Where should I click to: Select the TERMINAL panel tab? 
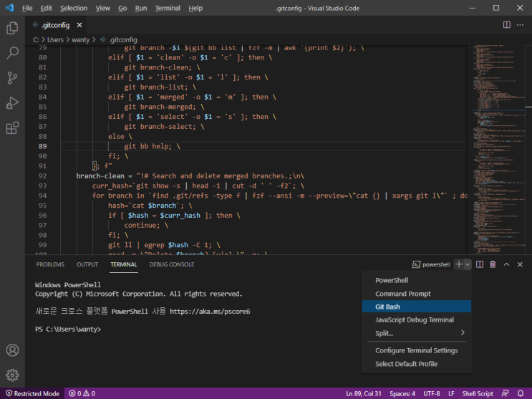tap(123, 264)
